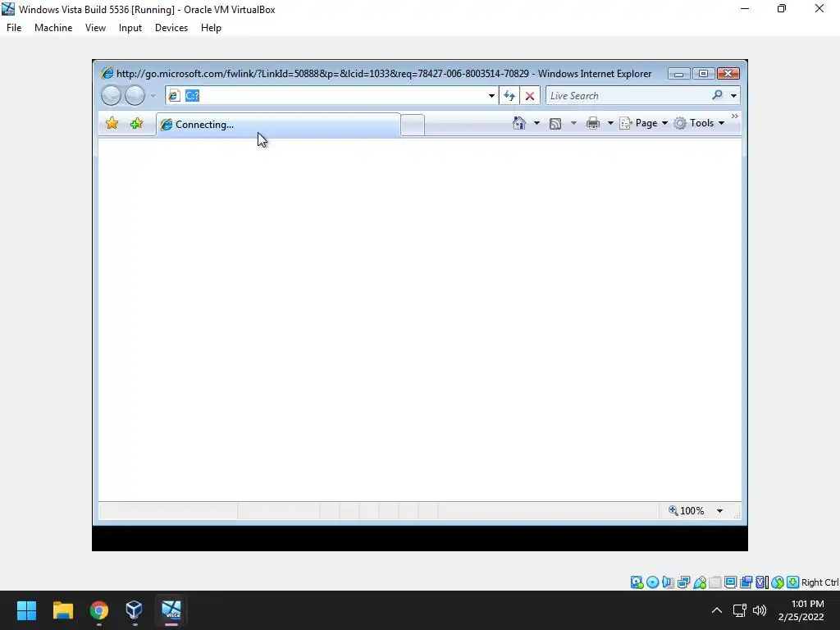
Task: Maximize the Internet Explorer window
Action: click(703, 74)
